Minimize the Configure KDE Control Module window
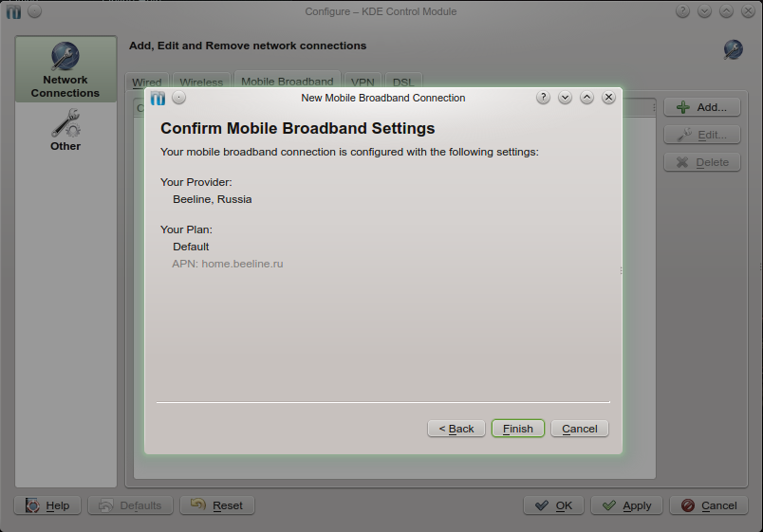 pos(704,11)
